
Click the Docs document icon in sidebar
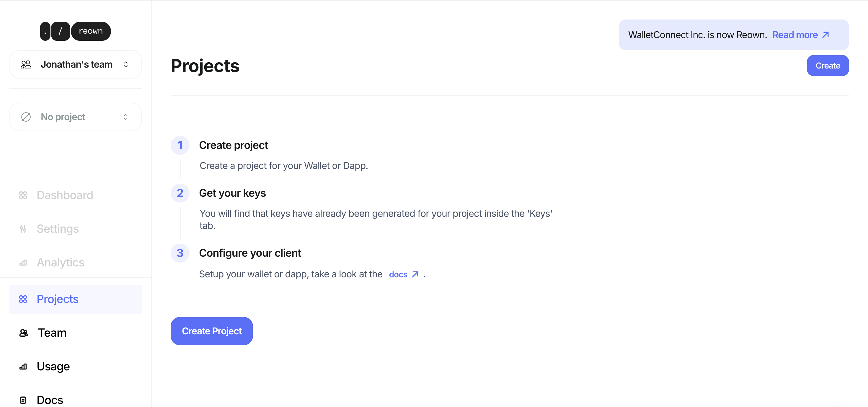point(23,400)
